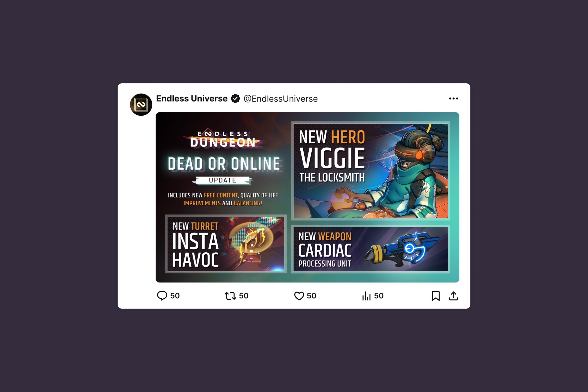The width and height of the screenshot is (588, 392).
Task: Open view analytics bar chart icon
Action: (366, 296)
